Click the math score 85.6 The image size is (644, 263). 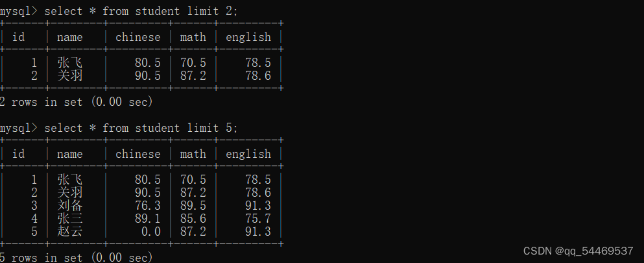pos(193,218)
